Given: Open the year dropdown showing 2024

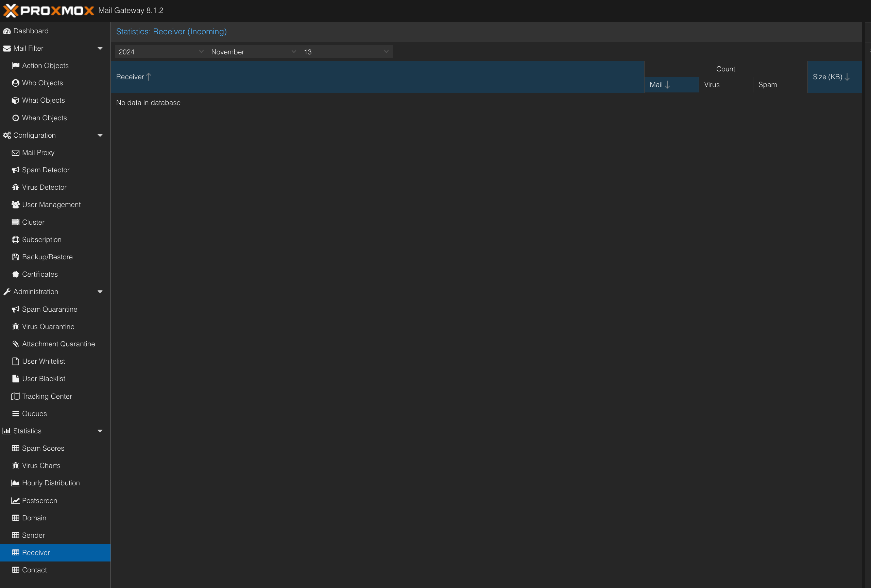Looking at the screenshot, I should (161, 52).
